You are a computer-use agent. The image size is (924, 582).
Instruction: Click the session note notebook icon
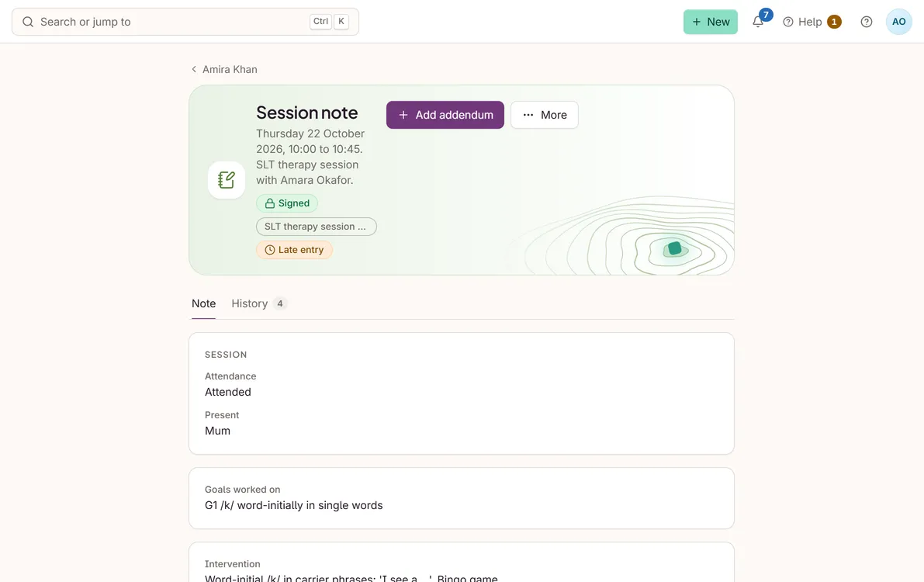[x=227, y=180]
